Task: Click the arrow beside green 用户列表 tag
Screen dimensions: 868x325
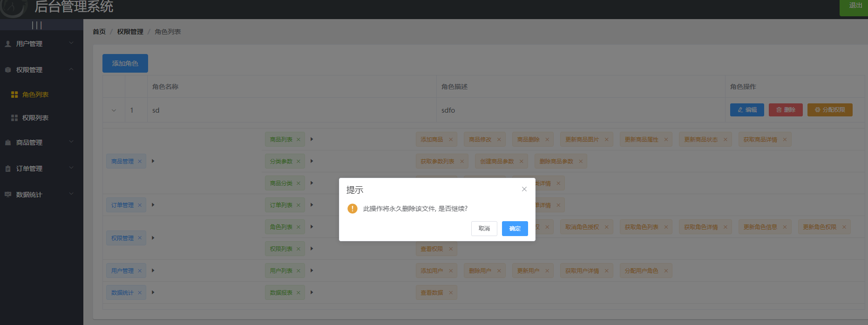Action: (x=312, y=271)
